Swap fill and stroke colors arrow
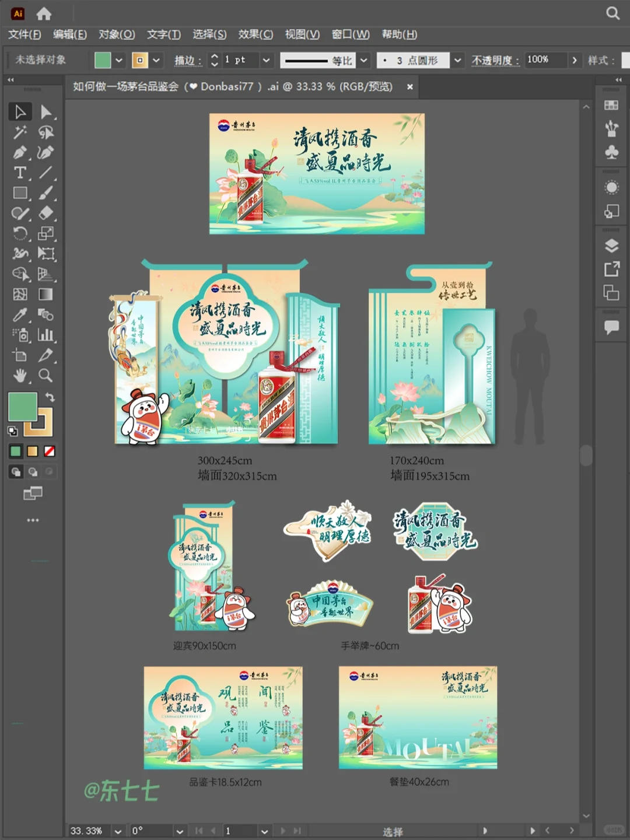The height and width of the screenshot is (840, 630). (50, 397)
